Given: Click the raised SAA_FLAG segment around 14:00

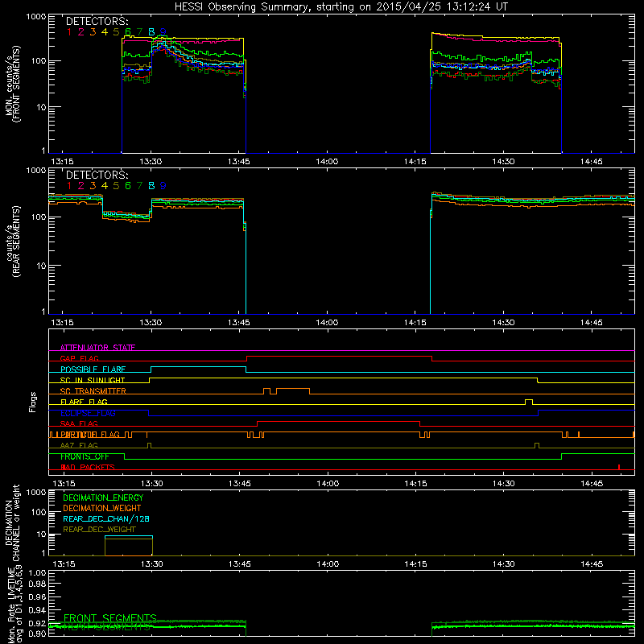Looking at the screenshot, I should [x=338, y=421].
